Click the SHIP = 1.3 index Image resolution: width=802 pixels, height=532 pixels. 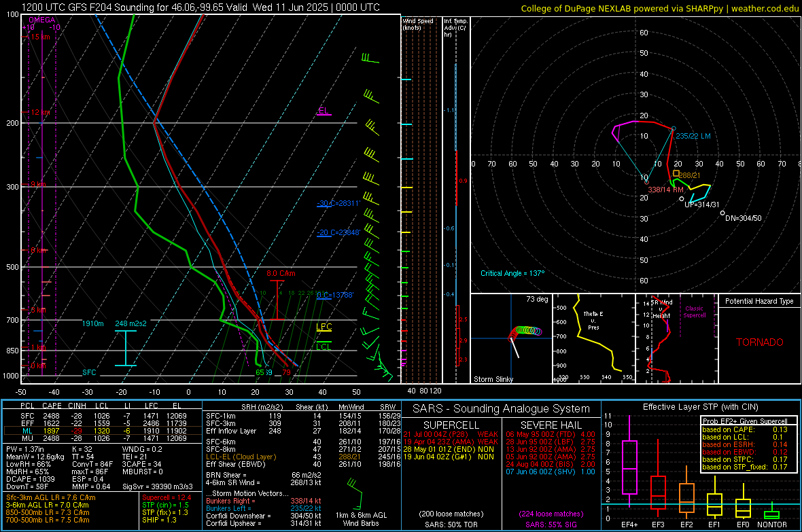pyautogui.click(x=159, y=520)
